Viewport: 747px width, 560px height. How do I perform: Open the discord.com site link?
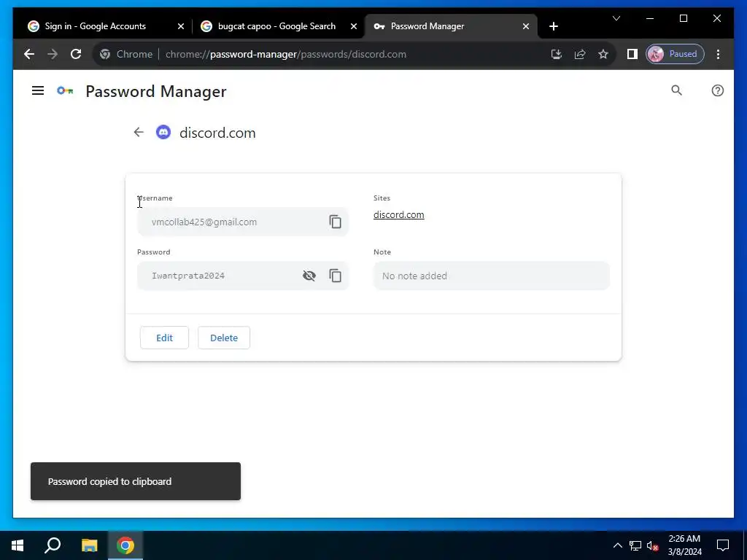pyautogui.click(x=399, y=215)
